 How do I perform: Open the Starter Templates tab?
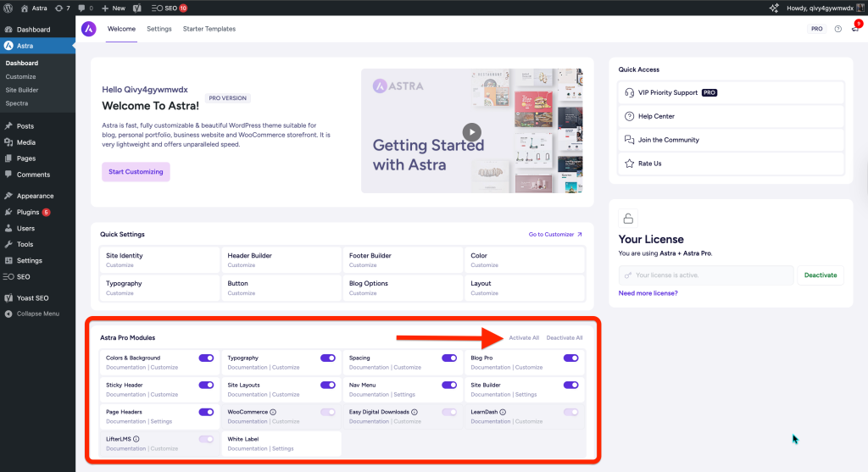pos(209,29)
